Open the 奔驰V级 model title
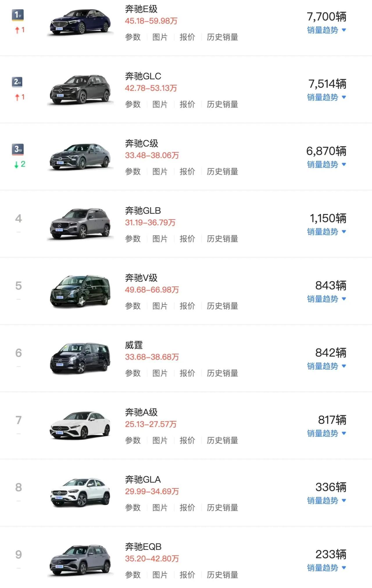 141,278
